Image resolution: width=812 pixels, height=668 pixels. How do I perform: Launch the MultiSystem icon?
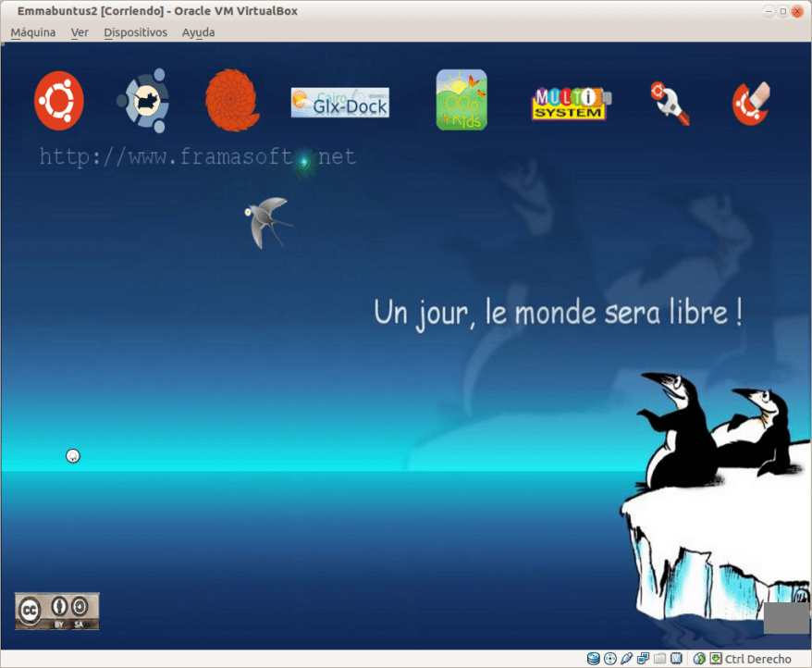click(x=571, y=103)
